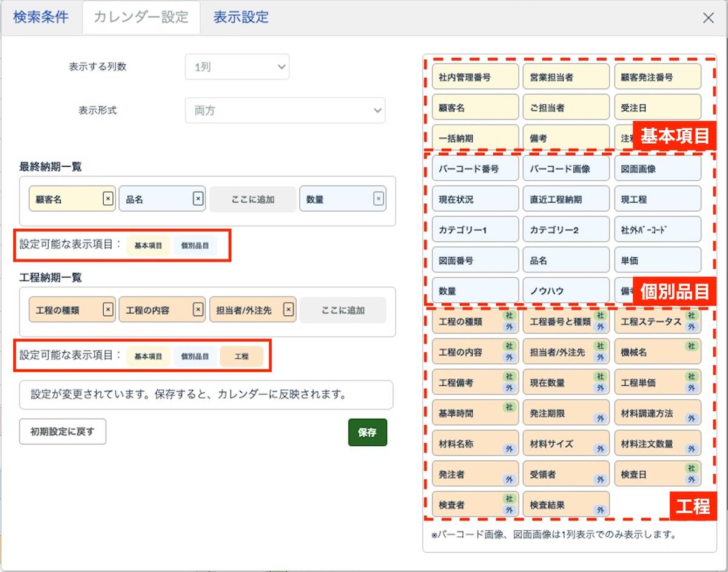Click the orange 工程 legend tag
The image size is (728, 572).
241,357
